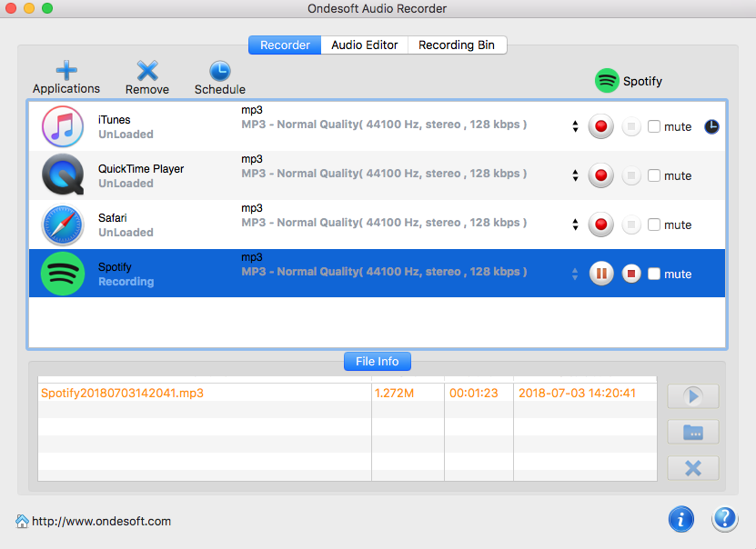Click the schedule clock on the iTunes row
This screenshot has width=756, height=549.
[711, 126]
